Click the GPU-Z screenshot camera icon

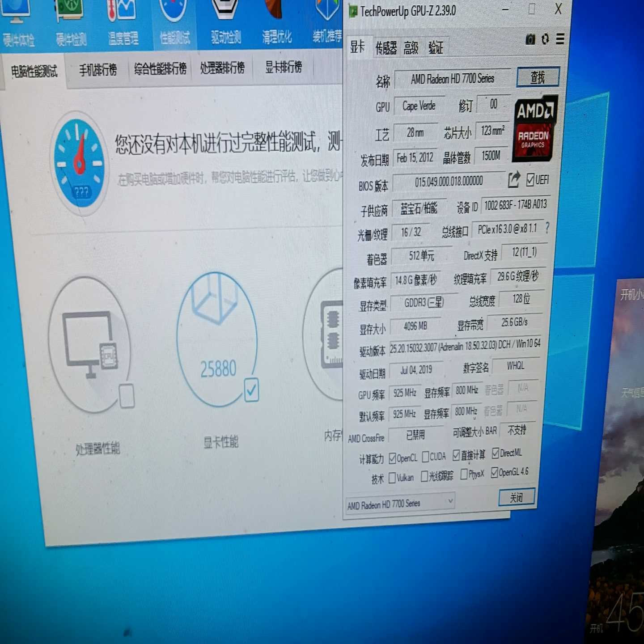(x=530, y=39)
